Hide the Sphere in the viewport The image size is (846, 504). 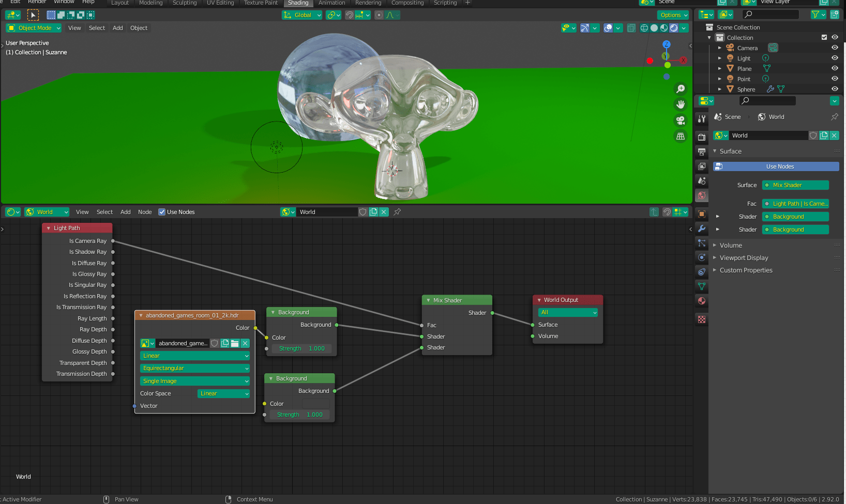[834, 89]
